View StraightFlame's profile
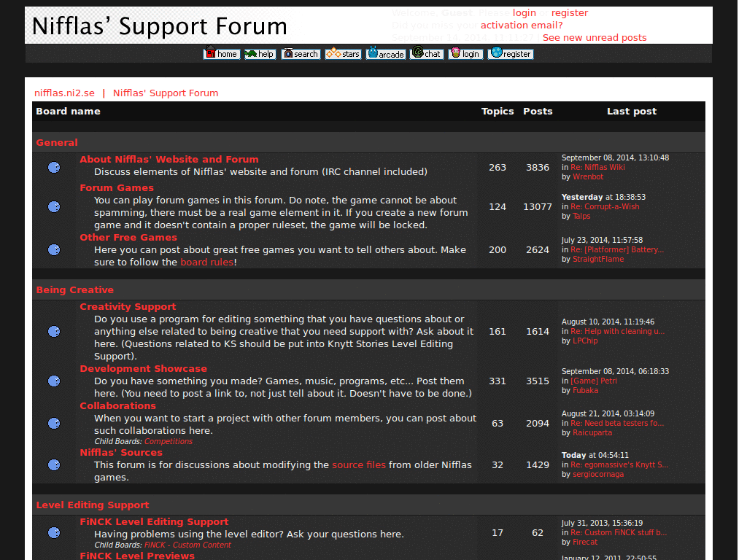This screenshot has height=560, width=747. 598,259
